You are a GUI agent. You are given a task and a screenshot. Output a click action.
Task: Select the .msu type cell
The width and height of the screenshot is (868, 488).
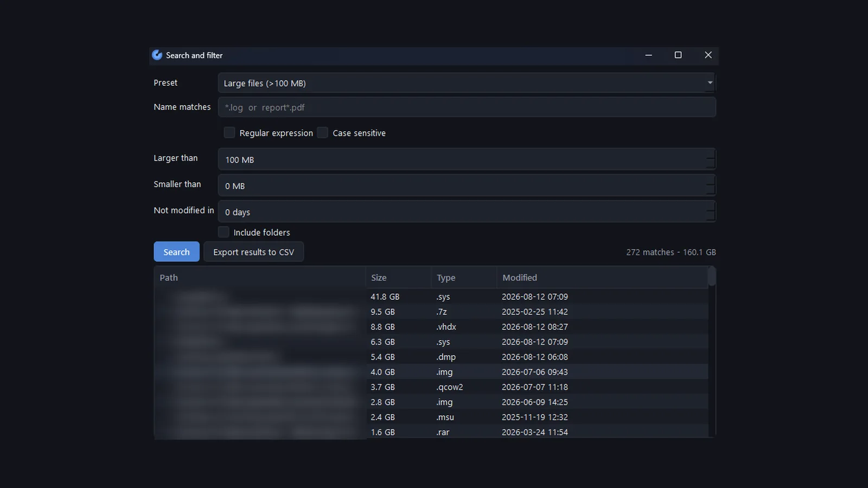[445, 417]
